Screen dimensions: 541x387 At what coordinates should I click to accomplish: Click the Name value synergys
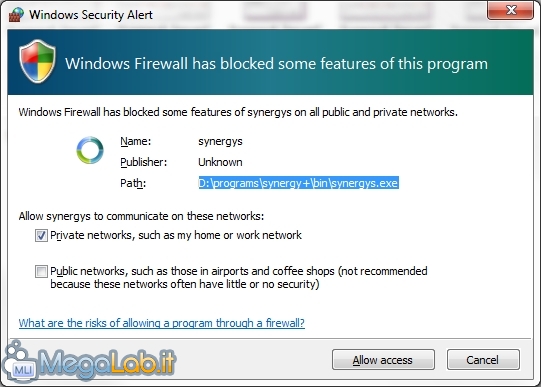tap(220, 141)
